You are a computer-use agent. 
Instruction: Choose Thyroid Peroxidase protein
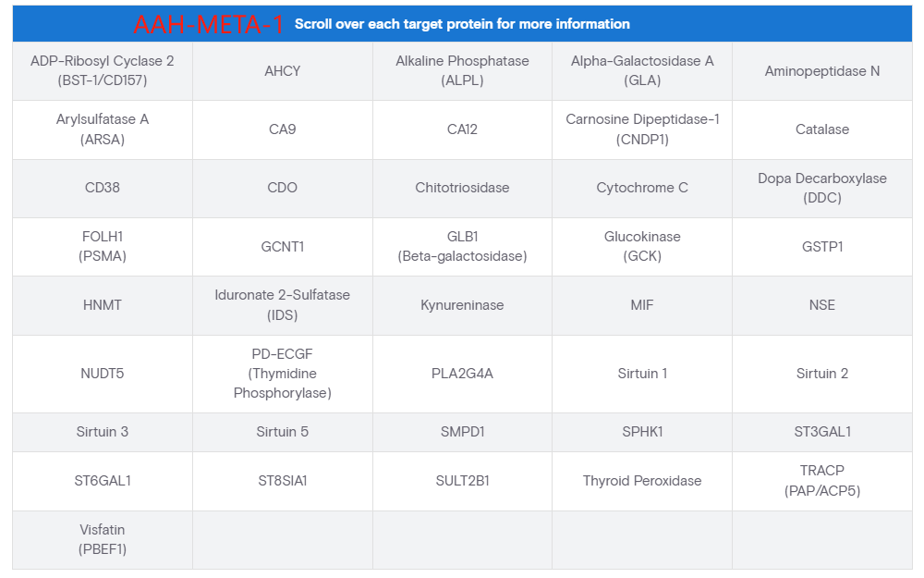[x=642, y=481]
